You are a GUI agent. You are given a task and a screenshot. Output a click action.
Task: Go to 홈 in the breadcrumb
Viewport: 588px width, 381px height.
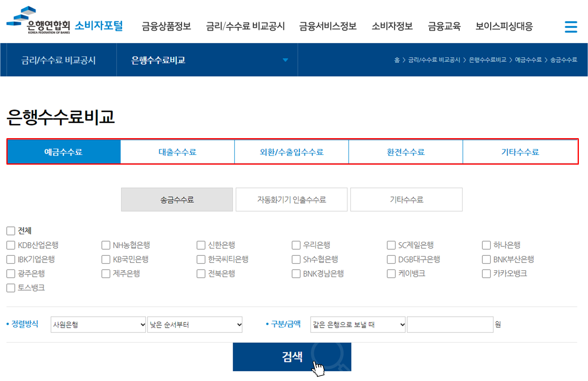click(x=397, y=60)
